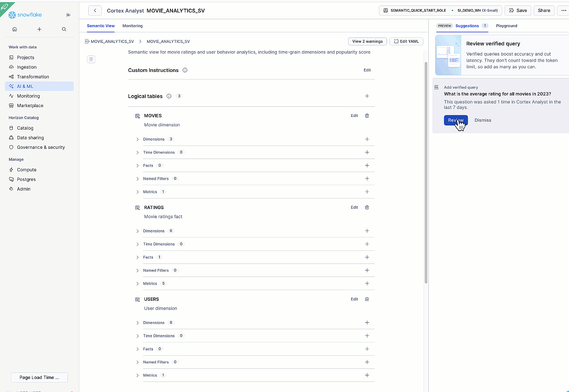This screenshot has height=392, width=569.
Task: Click the plus create icon in the sidebar
Action: tap(39, 29)
